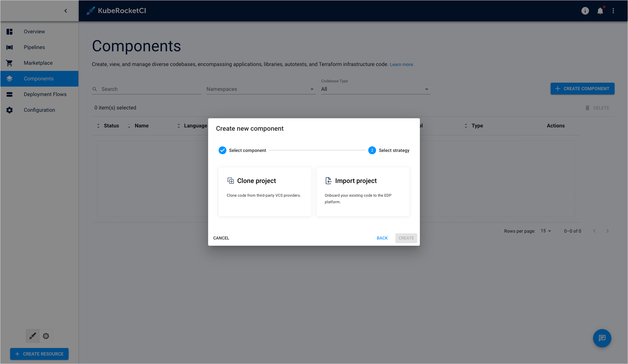Select the Import project card
Viewport: 628px width, 364px height.
pos(363,191)
